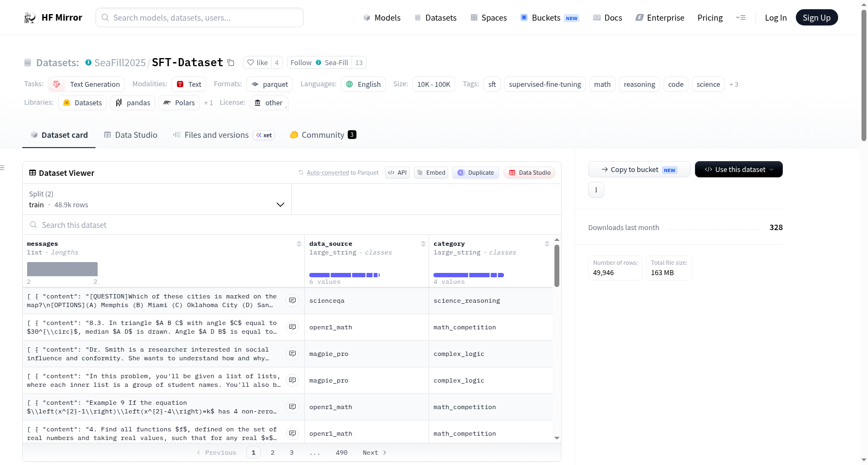Open Docs in the top navigation
The width and height of the screenshot is (868, 465).
pos(608,18)
